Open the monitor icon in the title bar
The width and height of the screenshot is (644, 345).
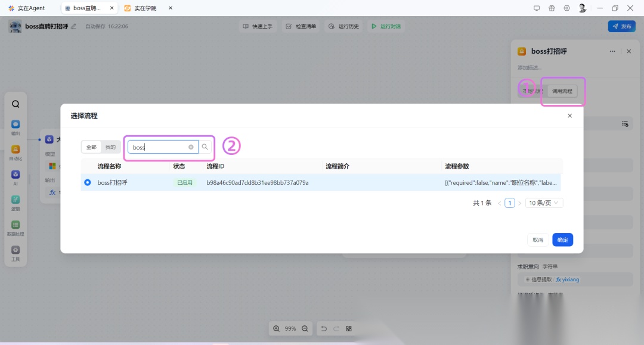537,8
